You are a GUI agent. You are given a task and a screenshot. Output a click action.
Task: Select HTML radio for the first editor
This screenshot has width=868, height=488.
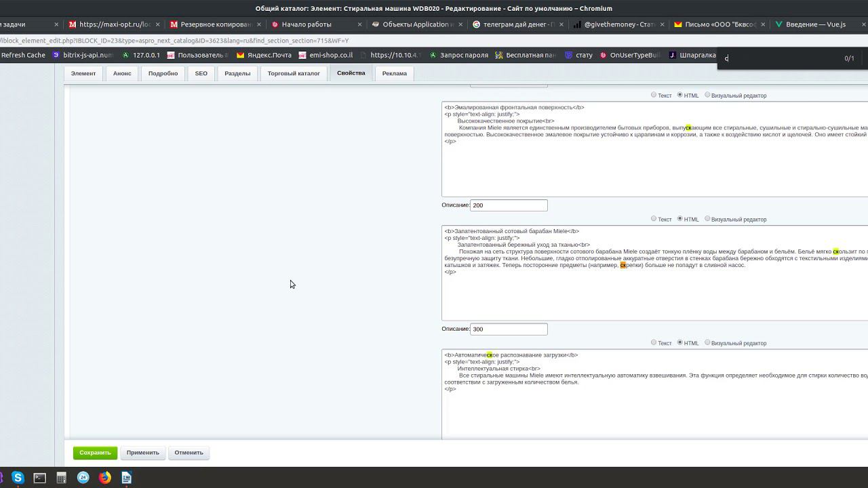(x=680, y=95)
